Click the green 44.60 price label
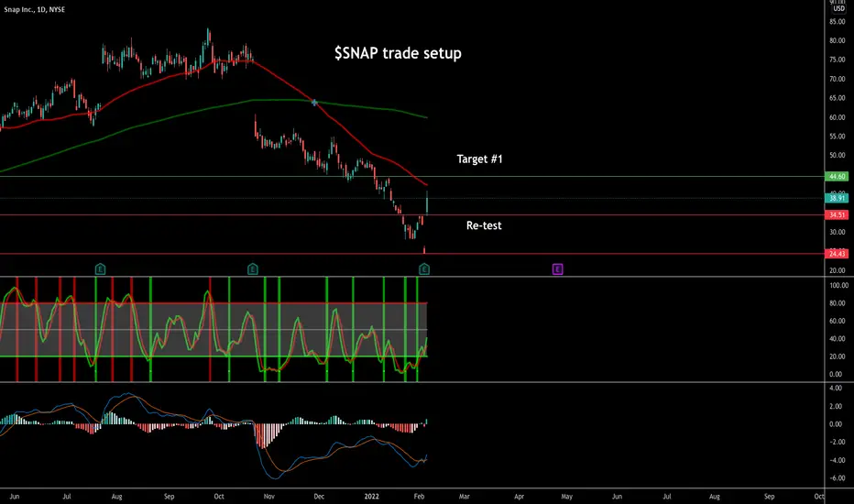Image resolution: width=854 pixels, height=504 pixels. 838,177
